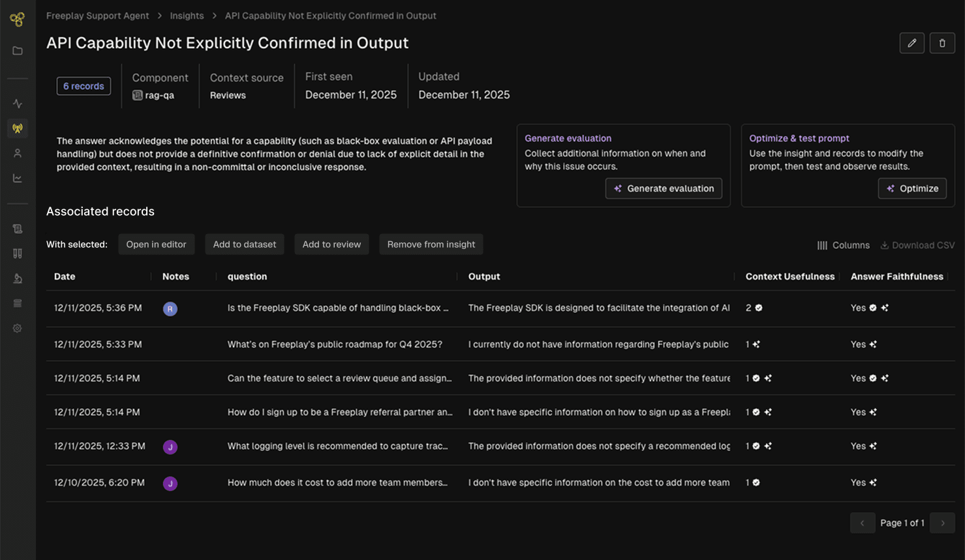Screen dimensions: 965x560
Task: Click the Generate evaluation button
Action: pyautogui.click(x=664, y=188)
